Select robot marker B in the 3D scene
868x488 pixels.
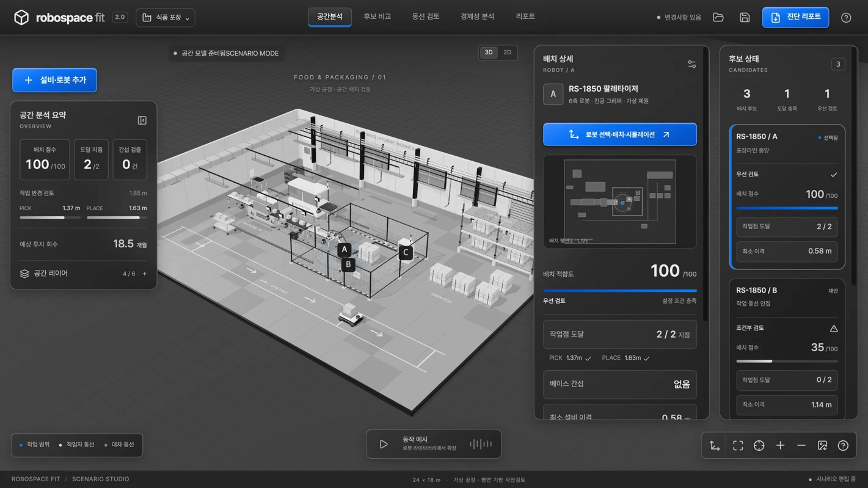348,264
